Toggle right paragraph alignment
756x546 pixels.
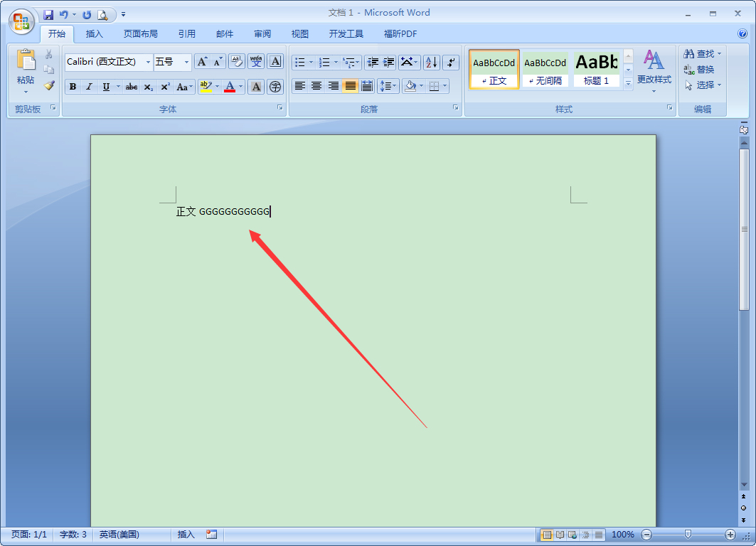tap(332, 85)
